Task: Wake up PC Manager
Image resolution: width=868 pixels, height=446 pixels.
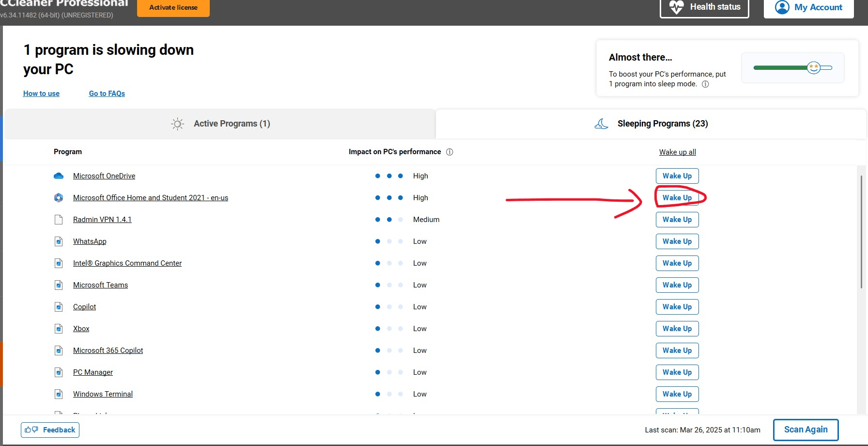Action: coord(677,372)
